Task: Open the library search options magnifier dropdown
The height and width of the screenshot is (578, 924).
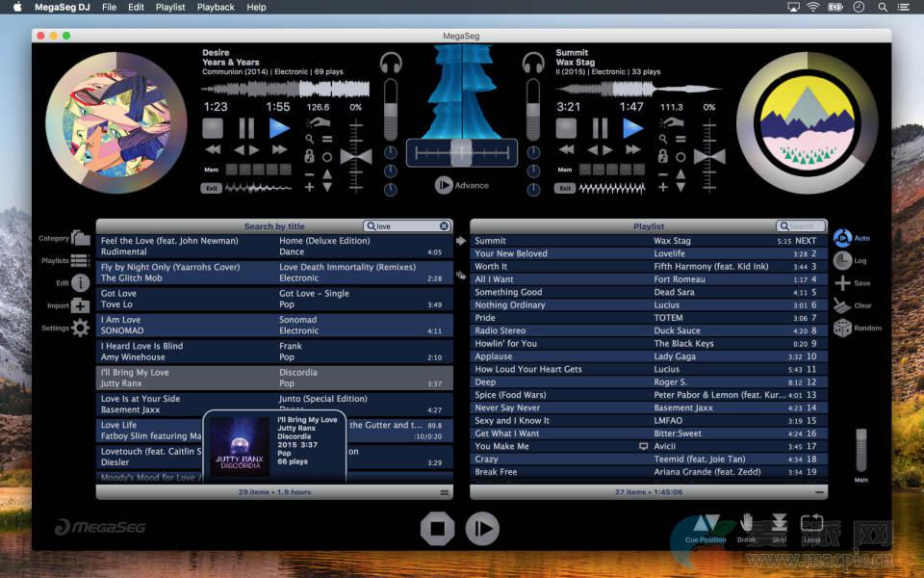Action: 371,226
